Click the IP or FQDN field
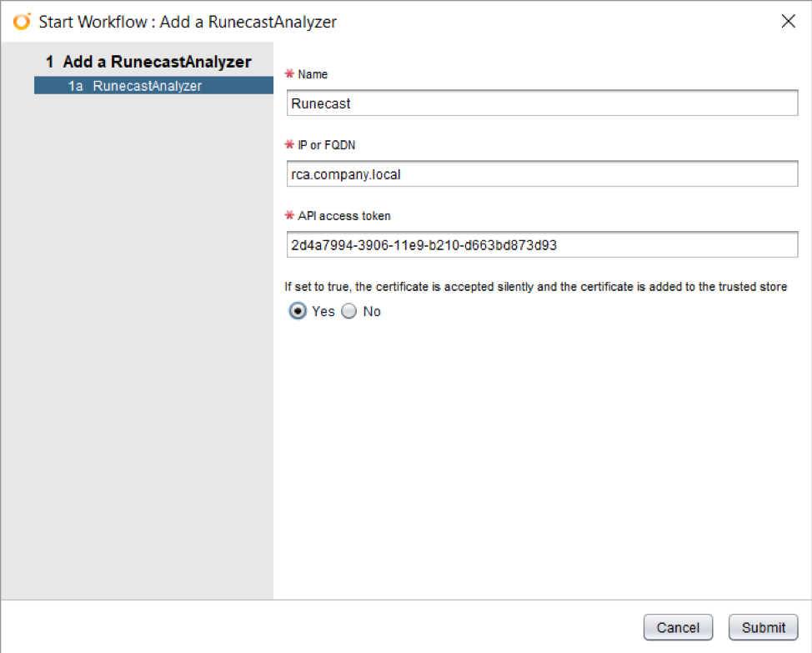 point(542,174)
